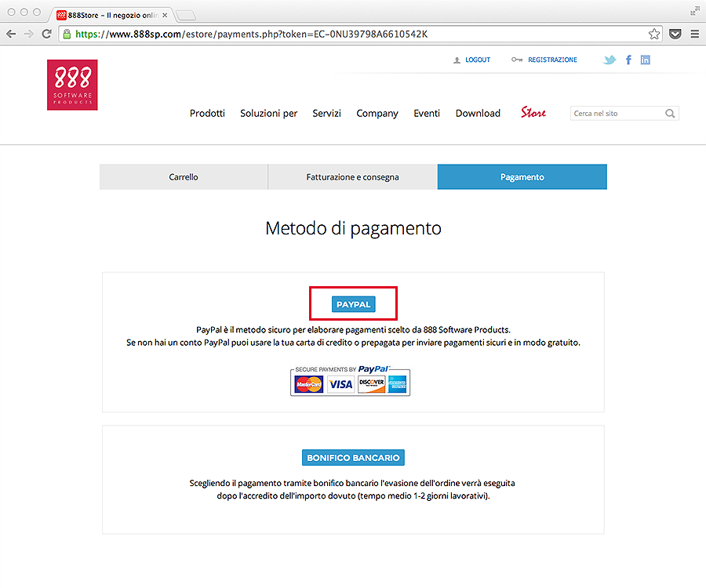Open the Prodotti menu
706x588 pixels.
(207, 114)
